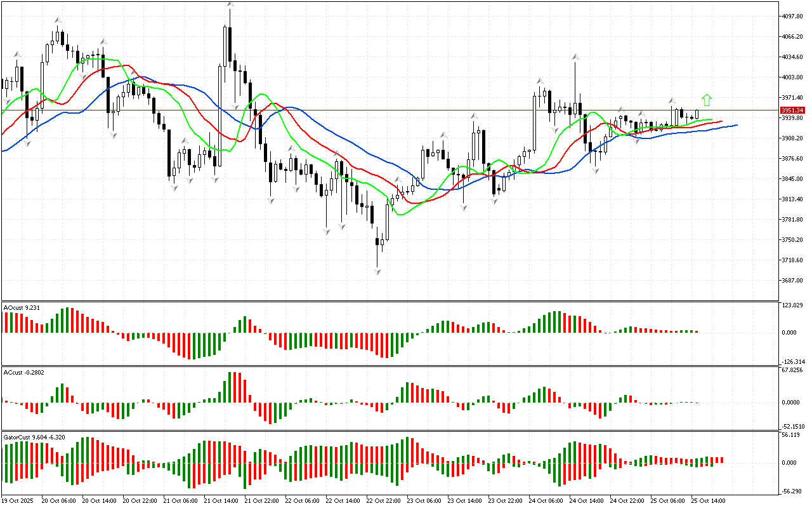Image resolution: width=812 pixels, height=508 pixels.
Task: Click the AOcust 9.231 indicator label
Action: coord(22,308)
